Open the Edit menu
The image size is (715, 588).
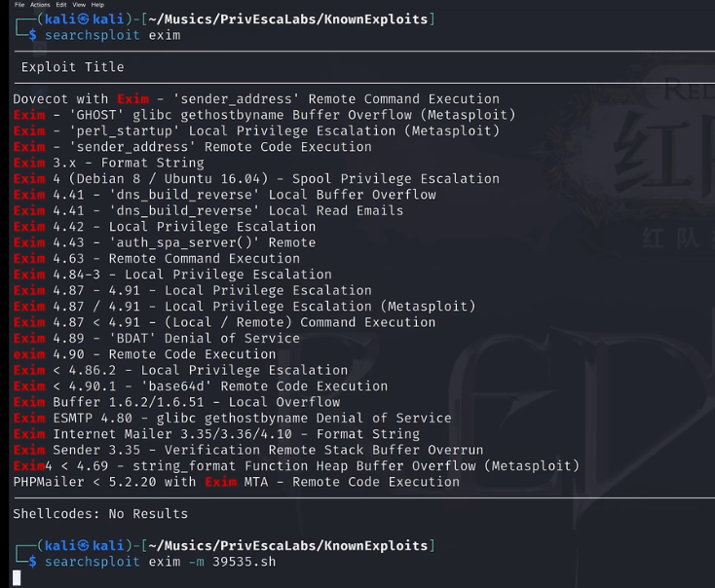pyautogui.click(x=61, y=5)
